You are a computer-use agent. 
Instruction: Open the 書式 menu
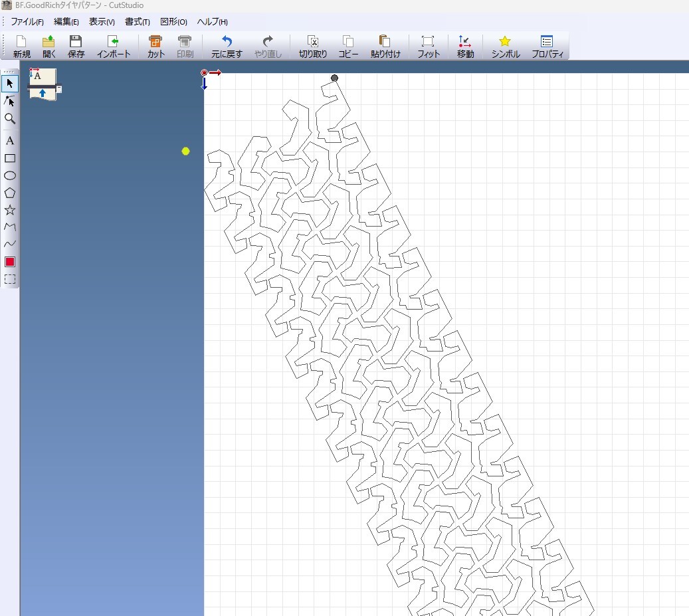(137, 22)
